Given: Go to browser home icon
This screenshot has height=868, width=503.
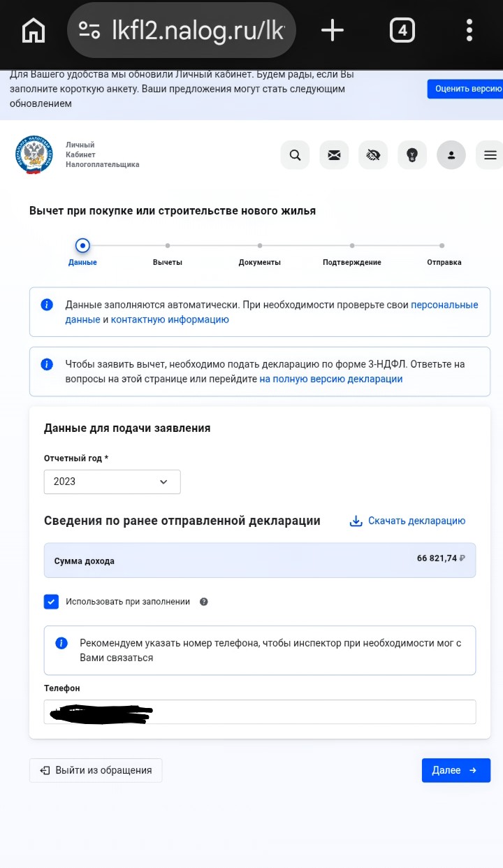Looking at the screenshot, I should pos(34,31).
